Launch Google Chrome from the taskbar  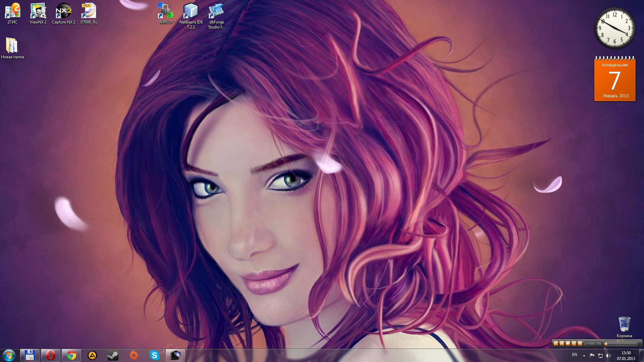tap(71, 355)
